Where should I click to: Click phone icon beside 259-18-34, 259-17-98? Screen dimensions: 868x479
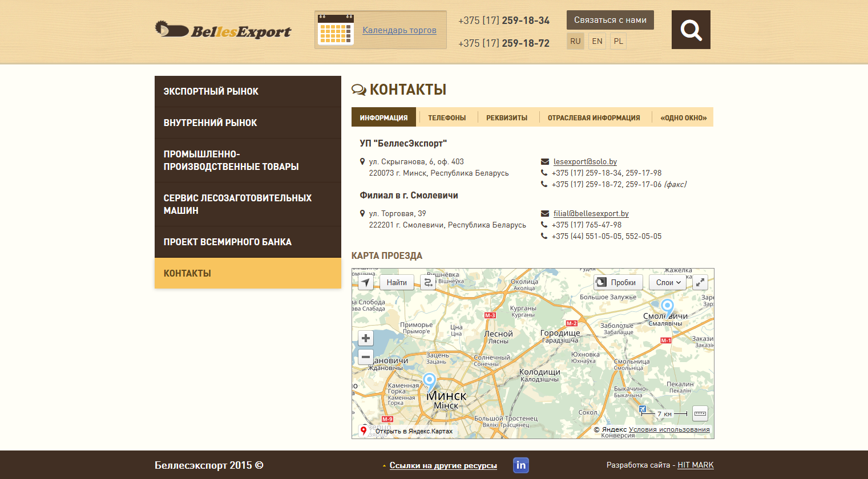click(x=544, y=173)
